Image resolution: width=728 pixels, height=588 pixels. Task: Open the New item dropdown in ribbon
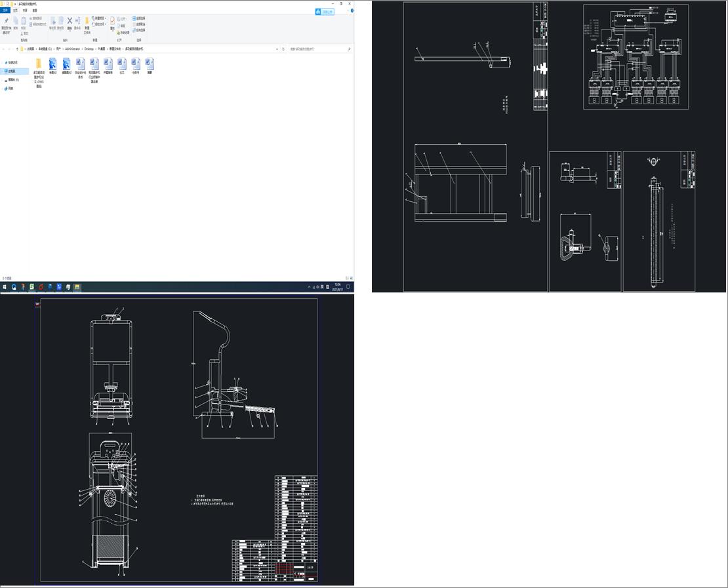click(99, 18)
